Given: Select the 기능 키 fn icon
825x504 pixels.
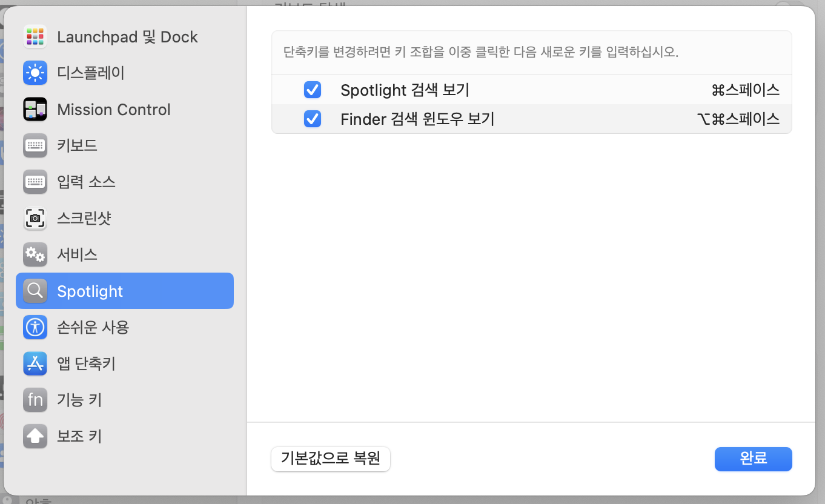Looking at the screenshot, I should [35, 400].
